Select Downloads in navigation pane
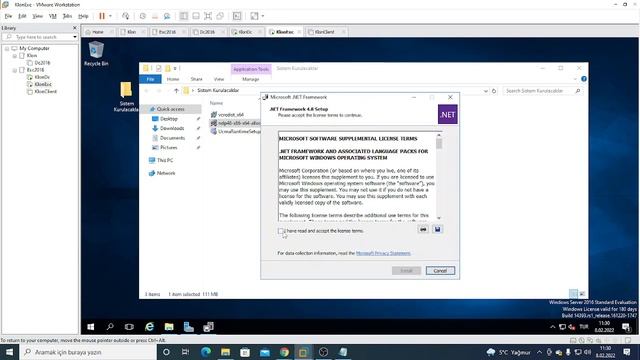Viewport: 640px width, 360px height. point(171,128)
